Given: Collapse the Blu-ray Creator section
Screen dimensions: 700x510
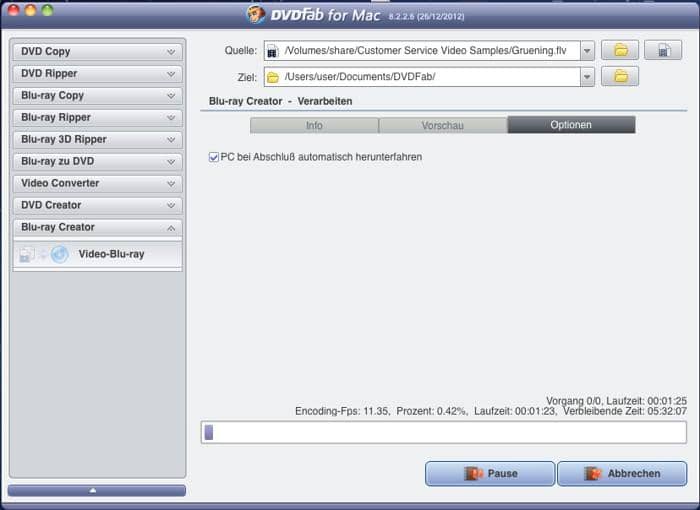Looking at the screenshot, I should (97, 227).
